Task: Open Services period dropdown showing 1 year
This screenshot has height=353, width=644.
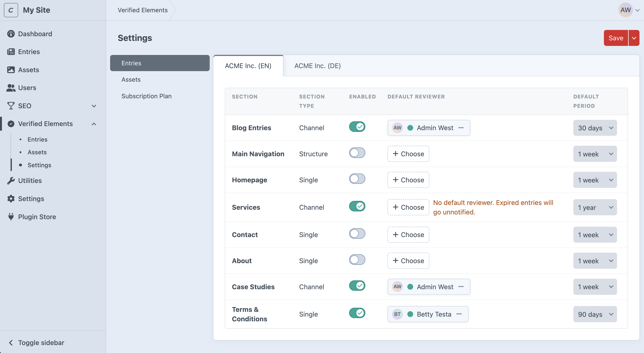Action: (595, 207)
